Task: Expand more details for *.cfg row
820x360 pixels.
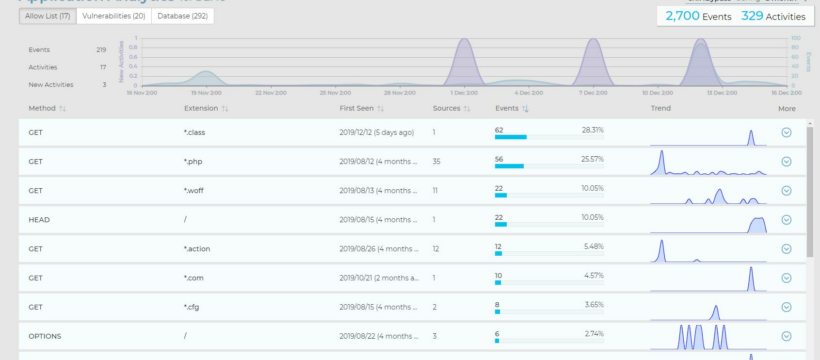Action: [x=786, y=307]
